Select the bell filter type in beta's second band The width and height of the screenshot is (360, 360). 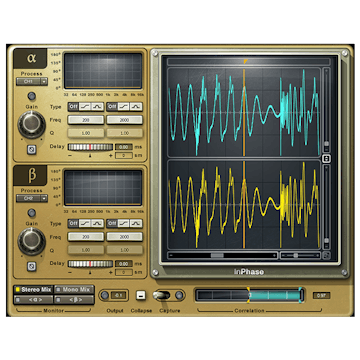click(136, 224)
